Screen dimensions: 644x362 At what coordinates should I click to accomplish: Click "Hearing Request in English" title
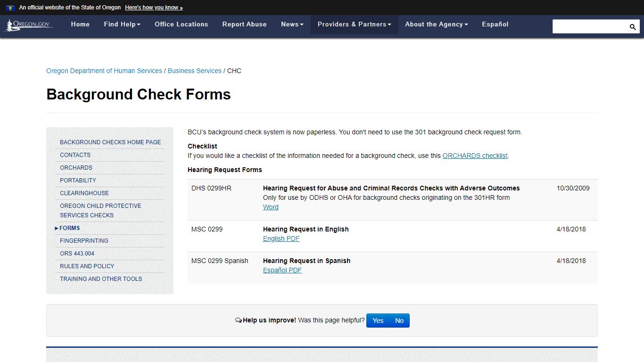(x=306, y=229)
